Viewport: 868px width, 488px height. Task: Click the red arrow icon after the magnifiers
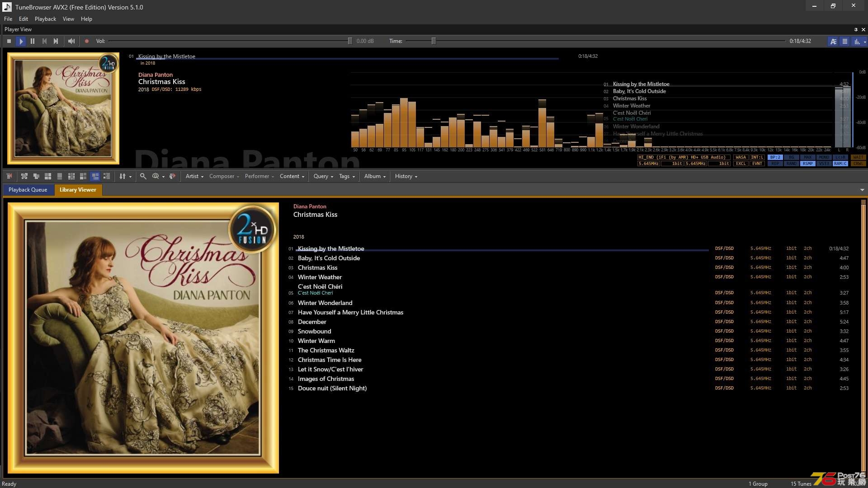pyautogui.click(x=172, y=176)
